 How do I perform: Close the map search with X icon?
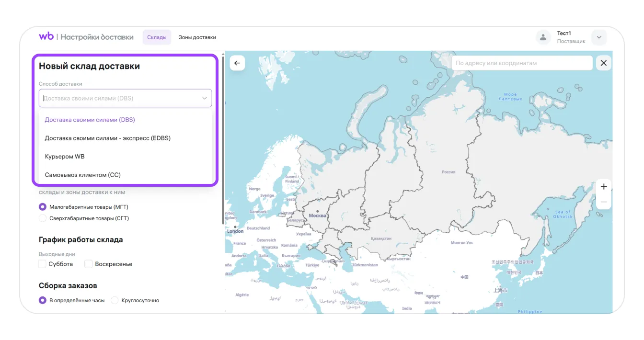[x=603, y=63]
